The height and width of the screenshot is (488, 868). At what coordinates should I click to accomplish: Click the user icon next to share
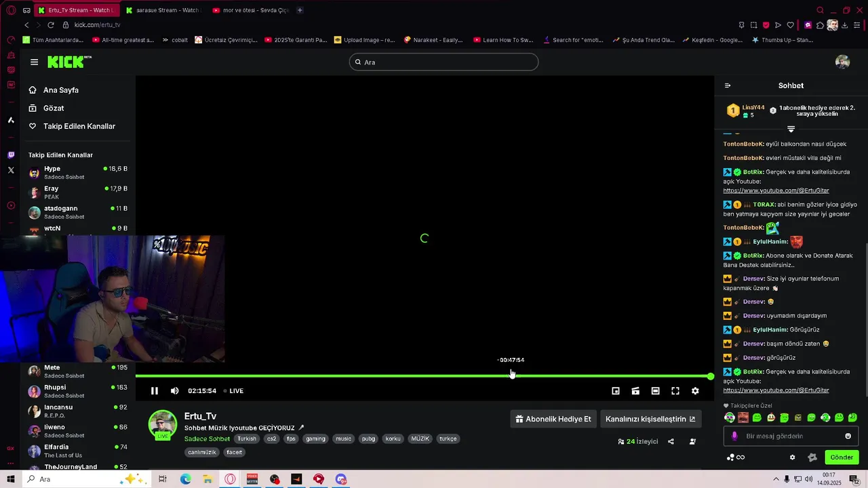[x=692, y=441]
